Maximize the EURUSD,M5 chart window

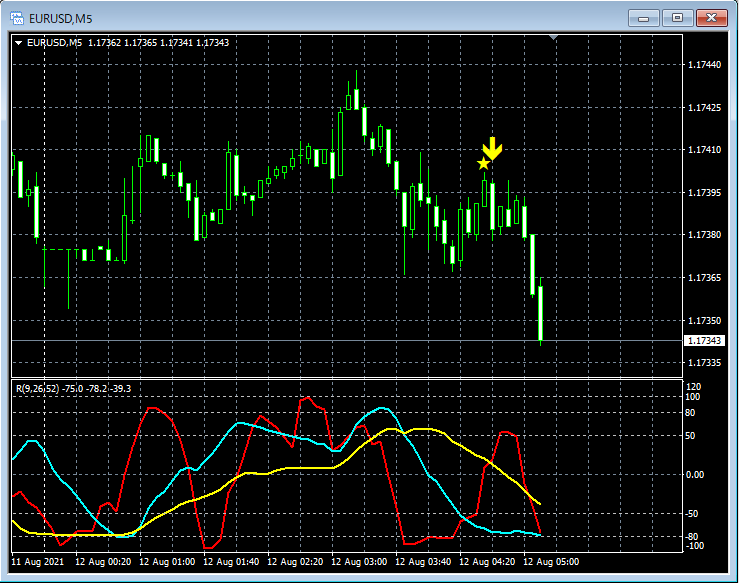pos(677,18)
